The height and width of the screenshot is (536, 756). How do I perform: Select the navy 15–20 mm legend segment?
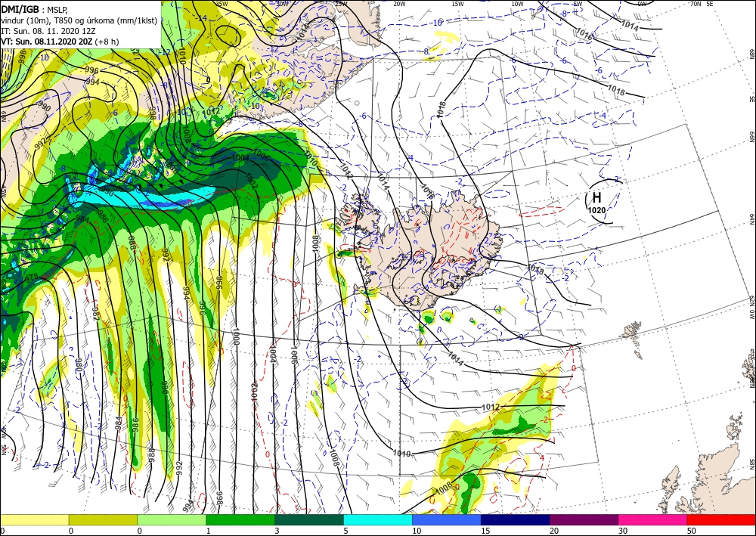(515, 519)
